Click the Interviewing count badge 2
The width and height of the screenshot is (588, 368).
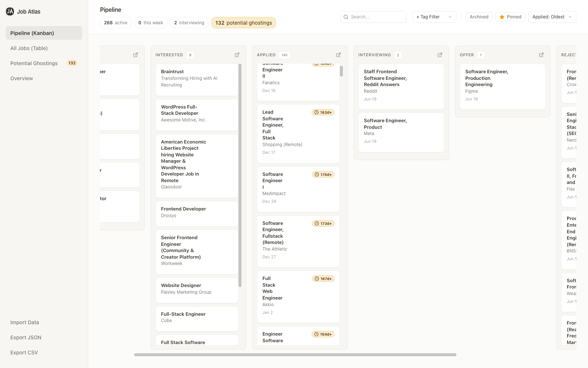[398, 55]
